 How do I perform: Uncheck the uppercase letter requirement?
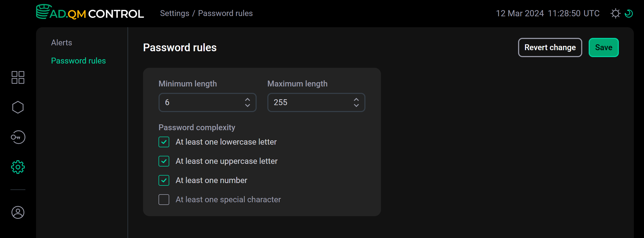(164, 161)
